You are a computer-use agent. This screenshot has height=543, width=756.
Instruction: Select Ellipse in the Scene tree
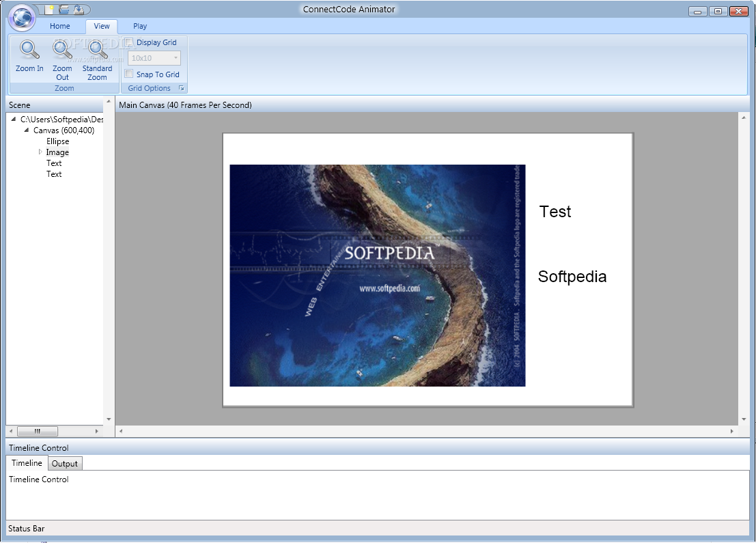tap(58, 141)
